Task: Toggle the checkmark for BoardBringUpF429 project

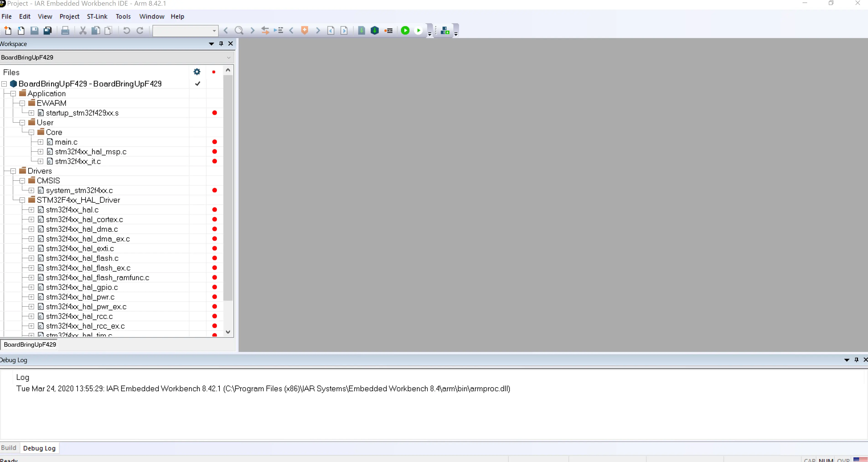Action: click(x=198, y=84)
